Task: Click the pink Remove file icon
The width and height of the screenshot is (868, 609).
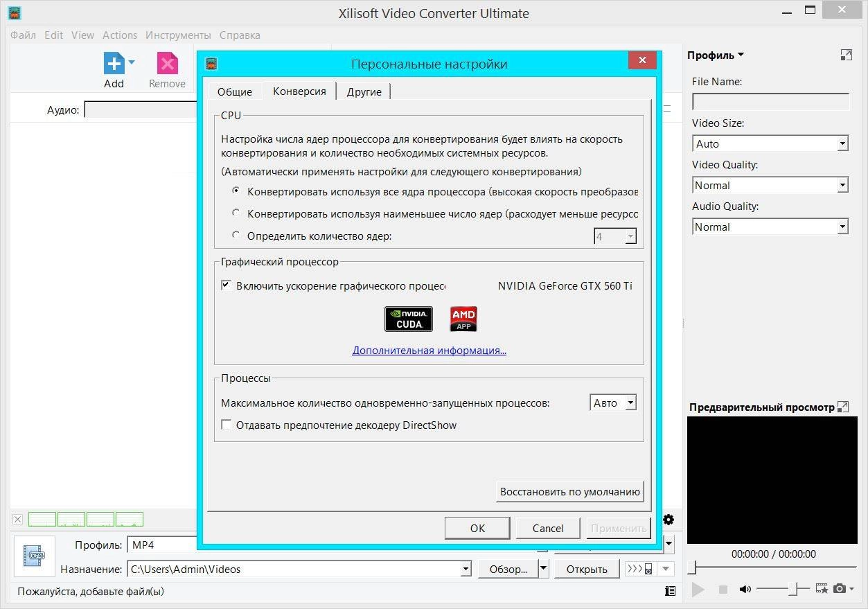Action: (168, 64)
